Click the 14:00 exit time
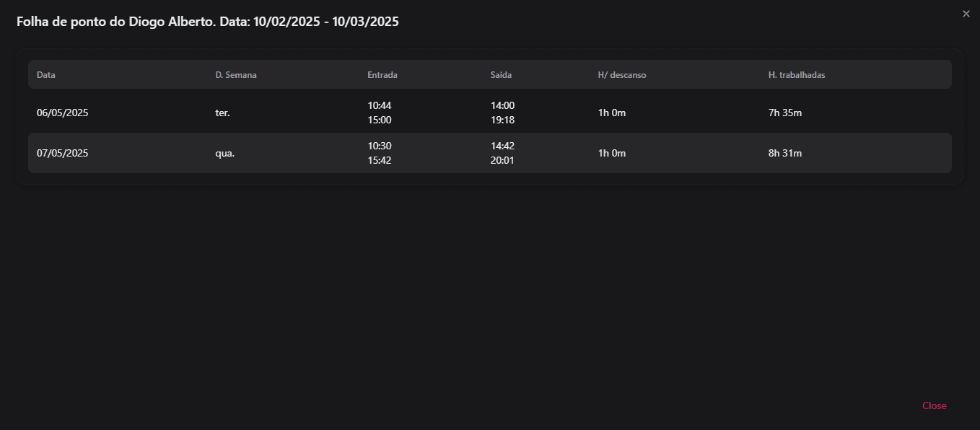980x430 pixels. click(x=503, y=105)
